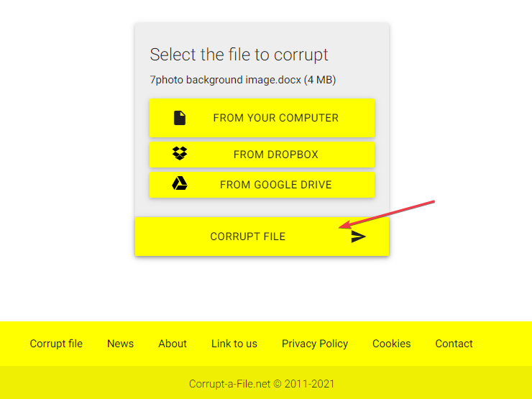Choose the FROM YOUR COMPUTER label

pos(275,118)
